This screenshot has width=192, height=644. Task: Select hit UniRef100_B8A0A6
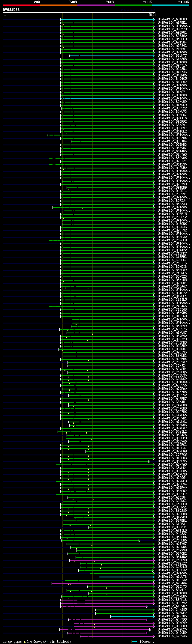[172, 158]
